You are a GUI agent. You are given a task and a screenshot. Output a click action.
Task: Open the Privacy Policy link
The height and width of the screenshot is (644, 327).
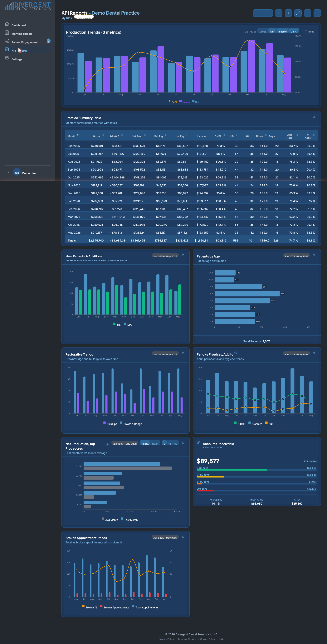tap(166, 639)
